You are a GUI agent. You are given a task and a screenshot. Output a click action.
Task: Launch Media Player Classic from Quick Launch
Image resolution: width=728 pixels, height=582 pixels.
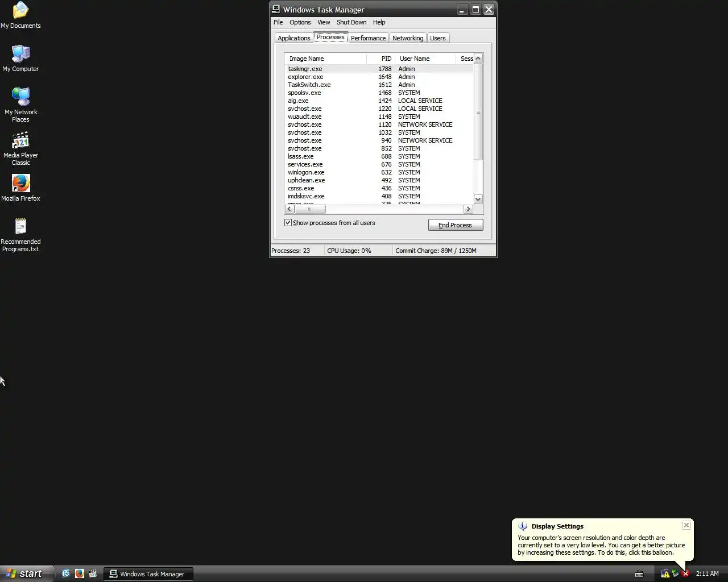click(x=93, y=573)
